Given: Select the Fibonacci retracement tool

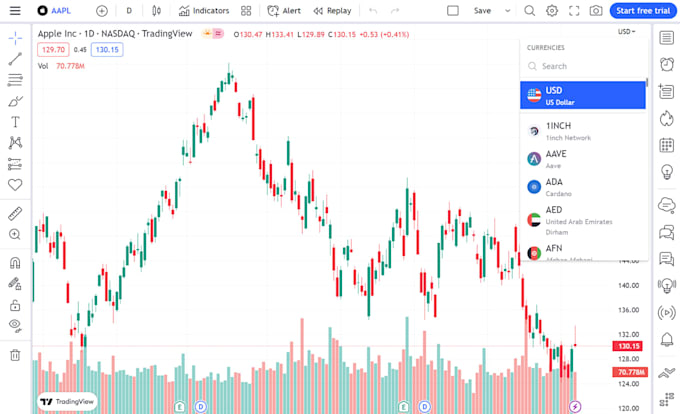Looking at the screenshot, I should (15, 80).
